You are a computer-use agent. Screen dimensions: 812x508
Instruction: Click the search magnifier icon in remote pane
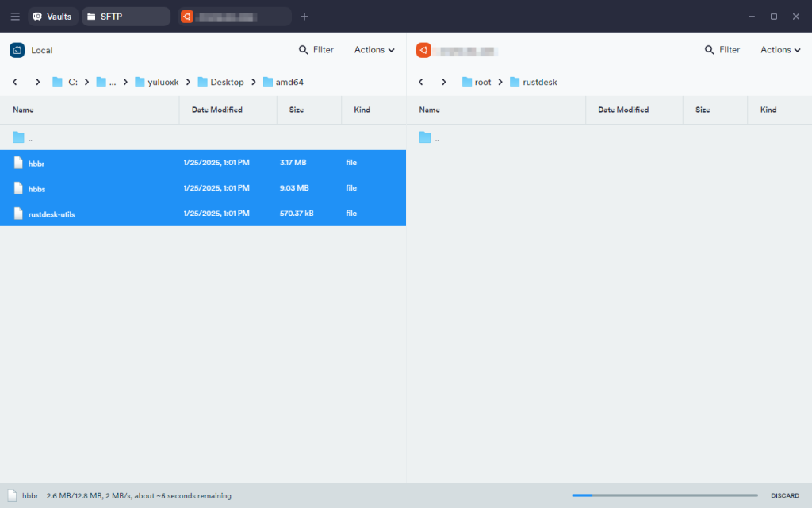(710, 50)
